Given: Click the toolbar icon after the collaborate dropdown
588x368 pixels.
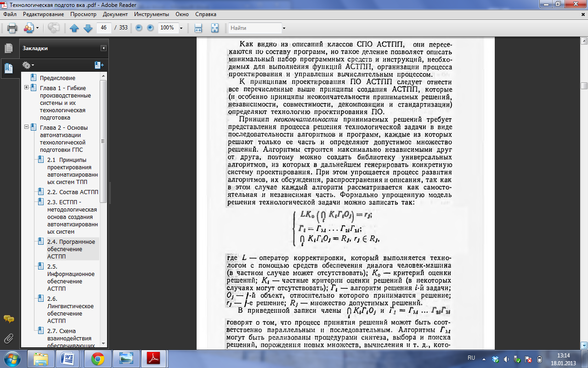Looking at the screenshot, I should coord(54,28).
